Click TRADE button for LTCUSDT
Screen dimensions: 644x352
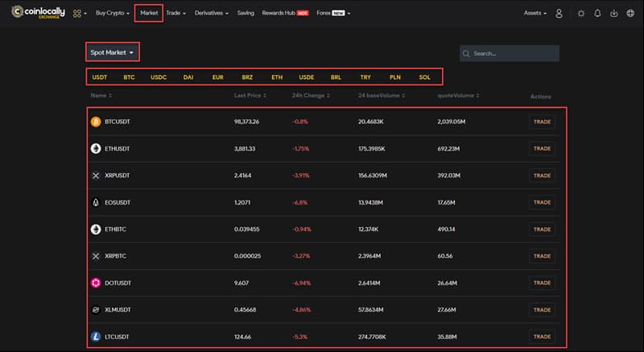[542, 337]
